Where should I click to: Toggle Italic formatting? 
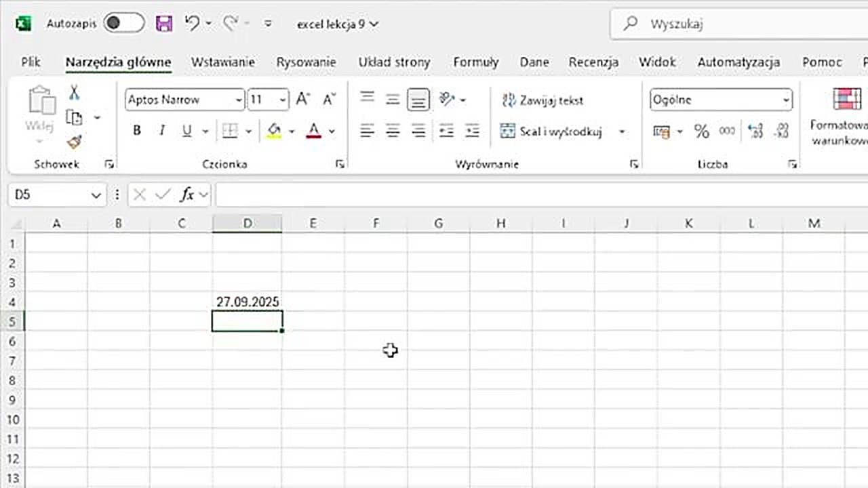click(162, 131)
